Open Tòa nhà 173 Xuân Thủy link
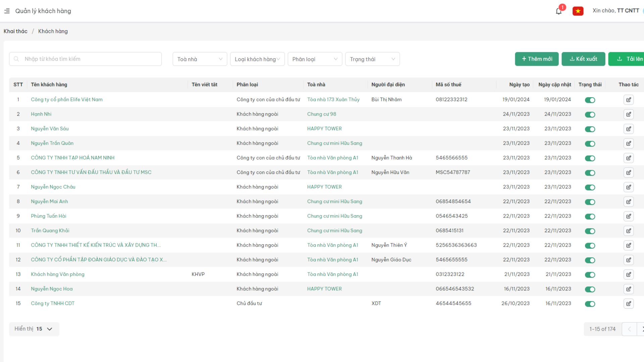 pos(333,100)
